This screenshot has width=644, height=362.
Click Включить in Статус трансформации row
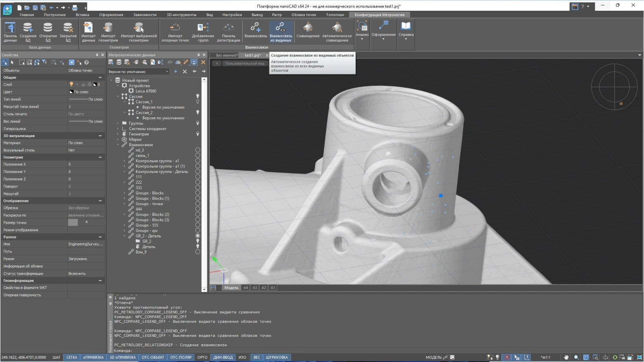pyautogui.click(x=77, y=274)
